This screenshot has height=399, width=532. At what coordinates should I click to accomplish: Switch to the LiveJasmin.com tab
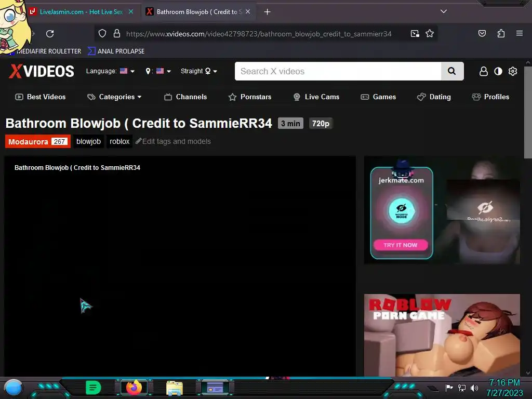[x=81, y=11]
